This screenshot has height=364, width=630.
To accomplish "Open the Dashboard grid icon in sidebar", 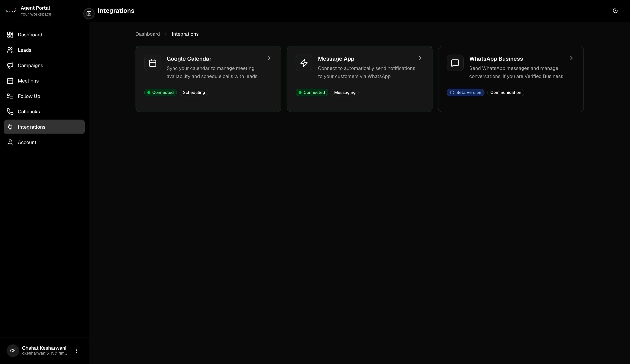I will (10, 35).
